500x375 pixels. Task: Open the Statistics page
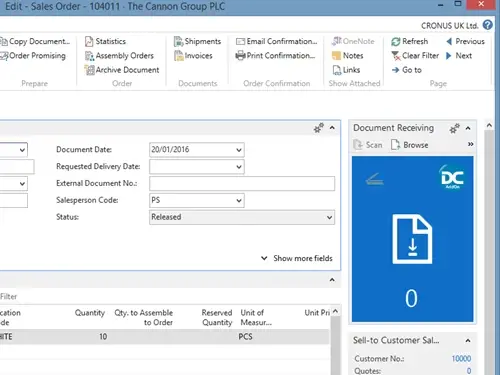[105, 41]
